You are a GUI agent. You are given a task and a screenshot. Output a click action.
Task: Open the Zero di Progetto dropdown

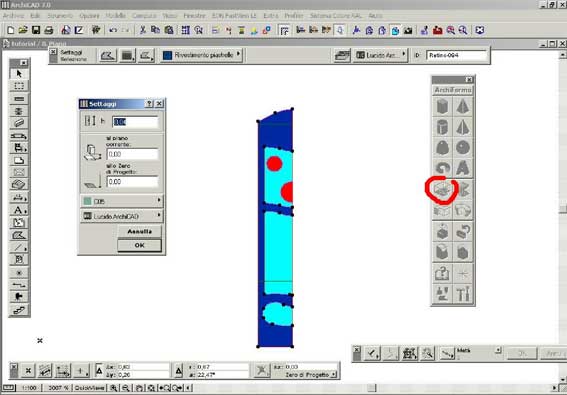click(x=311, y=375)
